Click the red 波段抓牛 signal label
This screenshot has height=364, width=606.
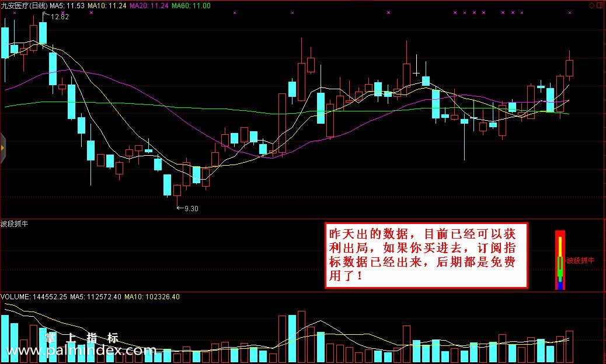point(580,261)
